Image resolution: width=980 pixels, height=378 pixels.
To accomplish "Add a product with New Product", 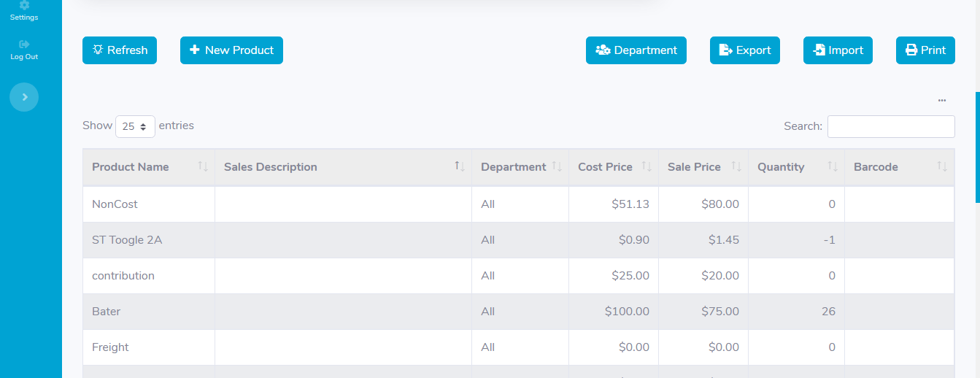I will click(x=231, y=50).
